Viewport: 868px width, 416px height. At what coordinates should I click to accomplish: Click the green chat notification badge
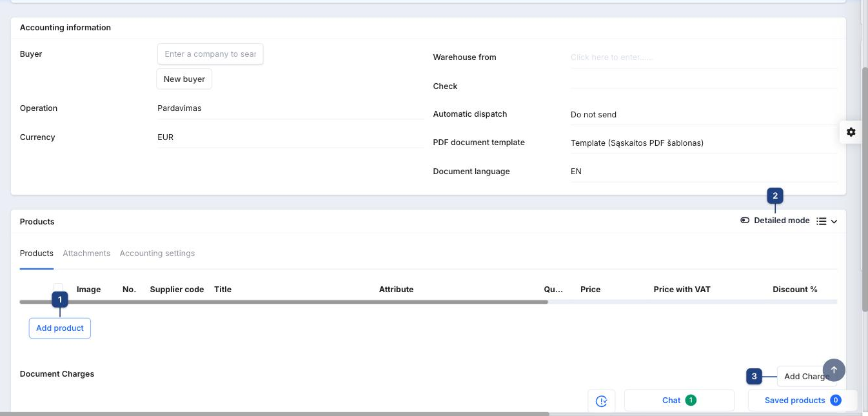point(691,401)
